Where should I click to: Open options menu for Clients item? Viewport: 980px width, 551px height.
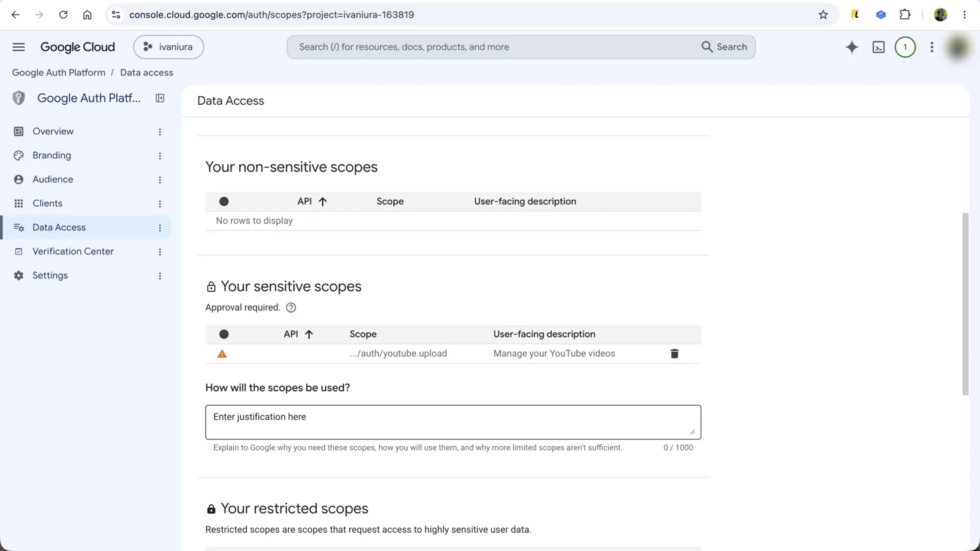(160, 203)
